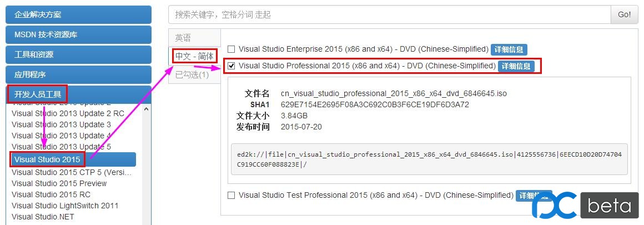This screenshot has width=644, height=225.
Task: Check Visual Studio Test Professional 2015 checkbox
Action: (x=232, y=195)
